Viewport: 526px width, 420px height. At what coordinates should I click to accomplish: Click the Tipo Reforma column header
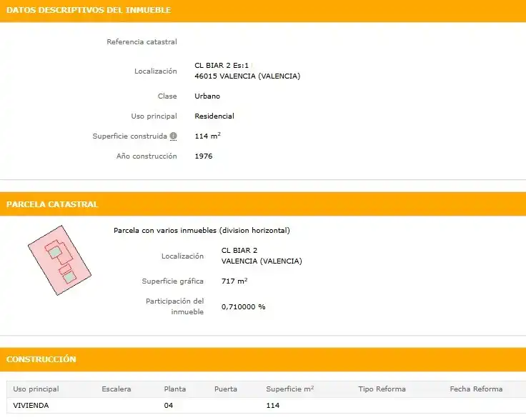click(x=382, y=389)
